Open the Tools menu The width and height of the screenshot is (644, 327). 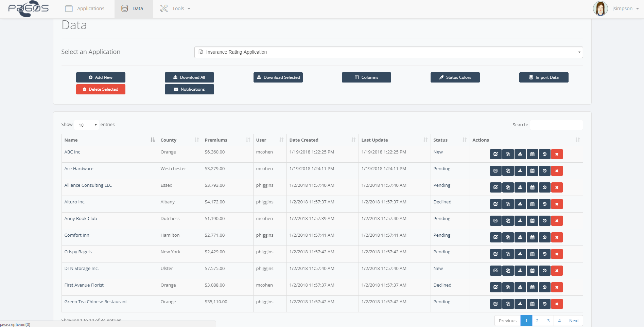pyautogui.click(x=175, y=8)
